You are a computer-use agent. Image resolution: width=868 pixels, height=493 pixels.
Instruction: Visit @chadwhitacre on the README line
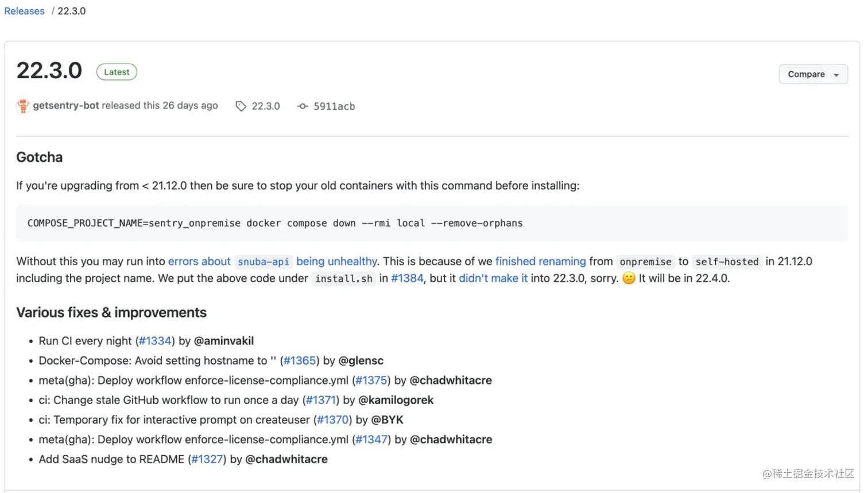pos(286,459)
